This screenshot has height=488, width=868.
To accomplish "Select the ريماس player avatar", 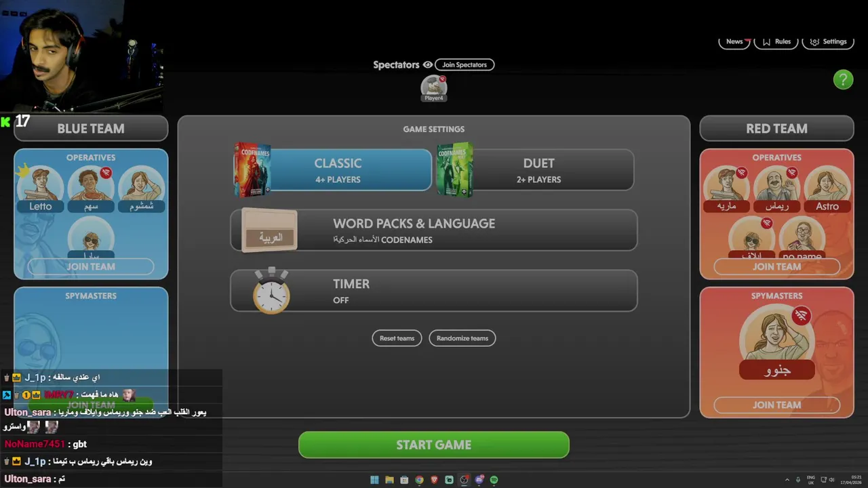I will [x=777, y=189].
